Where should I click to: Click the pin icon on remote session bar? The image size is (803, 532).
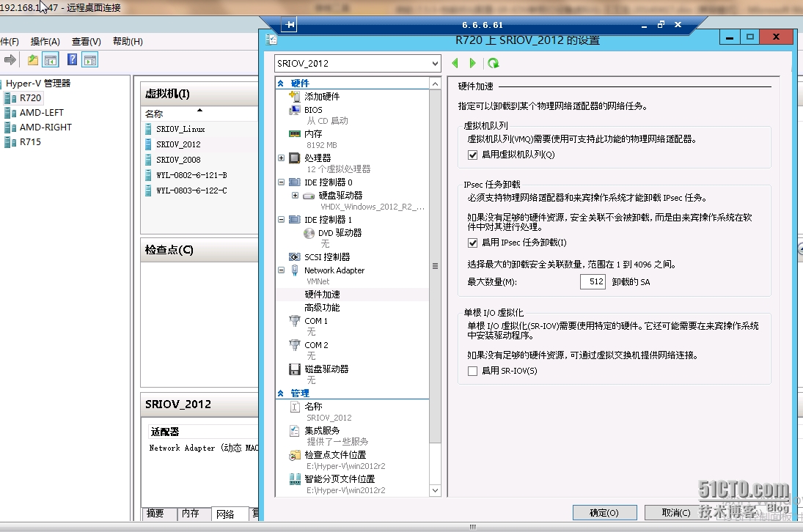290,25
